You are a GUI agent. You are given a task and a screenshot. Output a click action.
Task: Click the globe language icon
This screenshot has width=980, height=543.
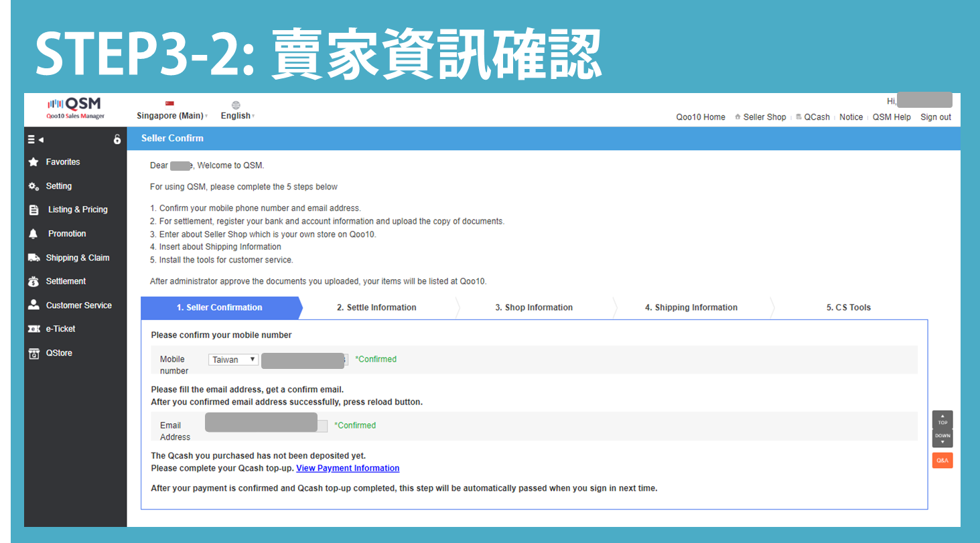pyautogui.click(x=236, y=104)
